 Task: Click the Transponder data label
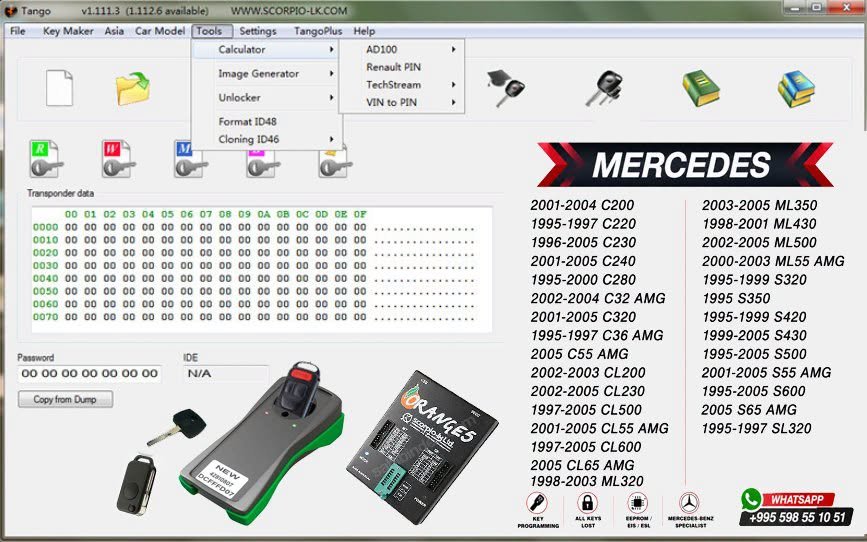[60, 194]
